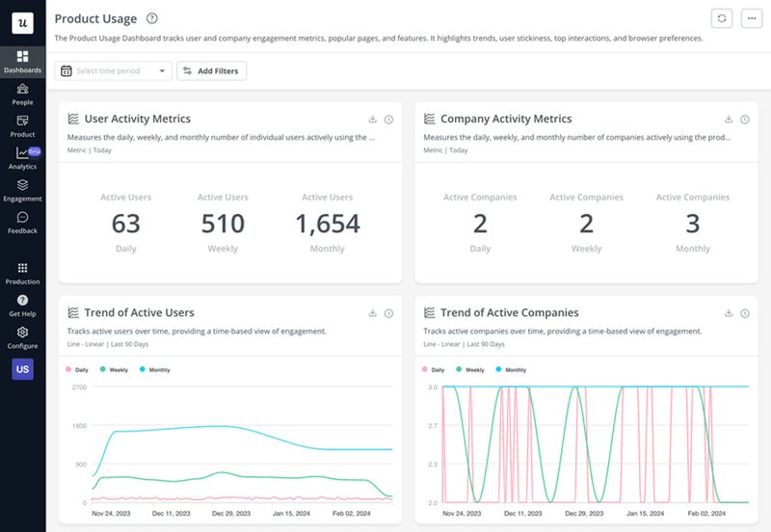This screenshot has width=771, height=532.
Task: Click the Userpilot logo in sidebar
Action: [22, 22]
